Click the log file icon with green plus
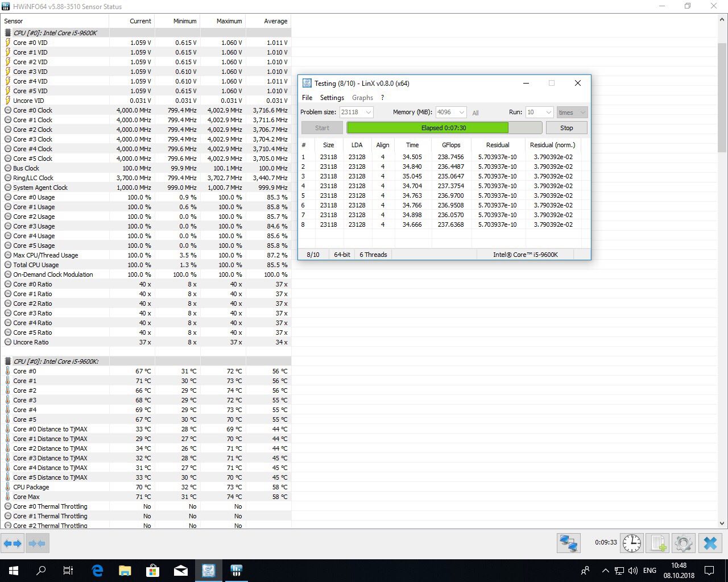 658,543
